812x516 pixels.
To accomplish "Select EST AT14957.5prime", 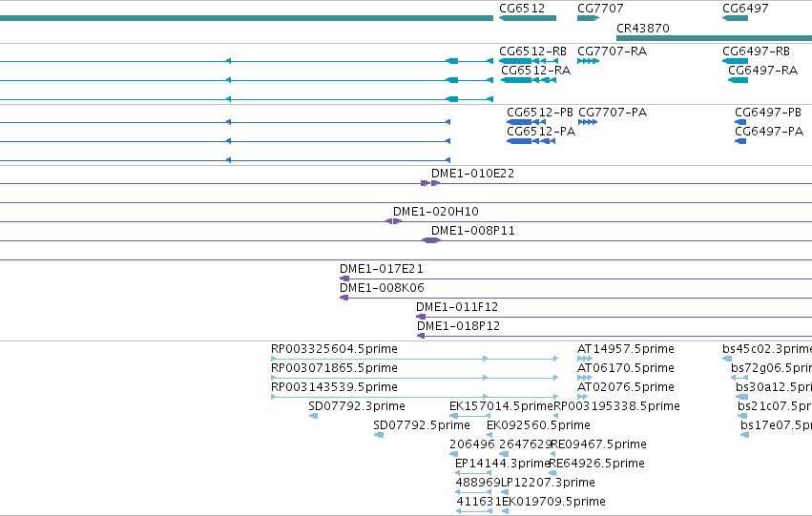I will (x=585, y=359).
